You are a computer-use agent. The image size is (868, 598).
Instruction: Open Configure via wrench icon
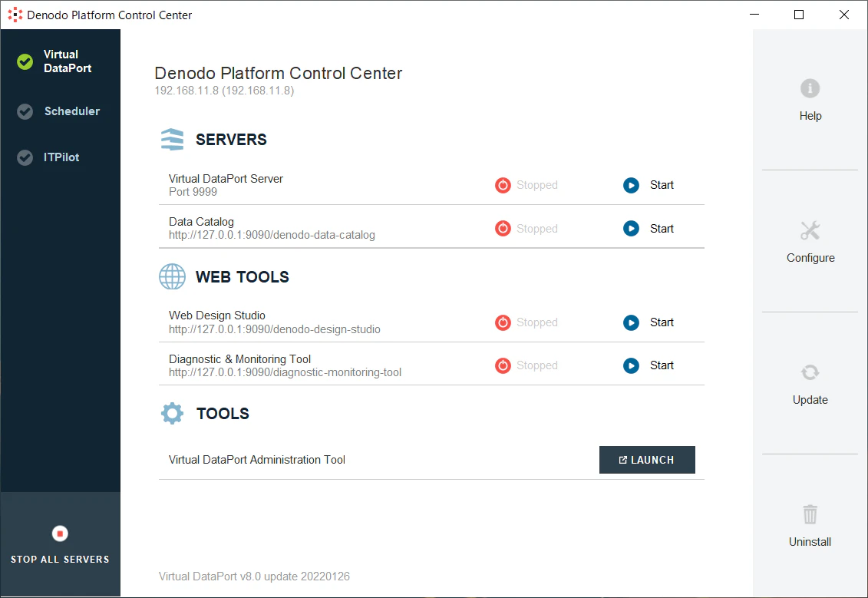pos(810,230)
